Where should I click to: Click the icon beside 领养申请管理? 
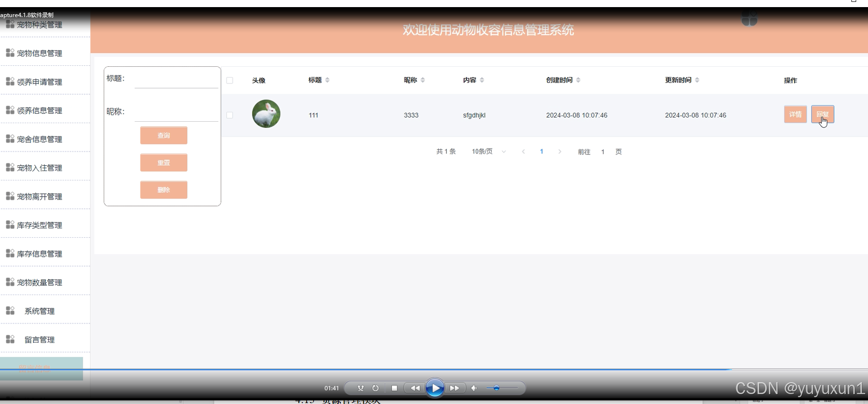pos(10,81)
